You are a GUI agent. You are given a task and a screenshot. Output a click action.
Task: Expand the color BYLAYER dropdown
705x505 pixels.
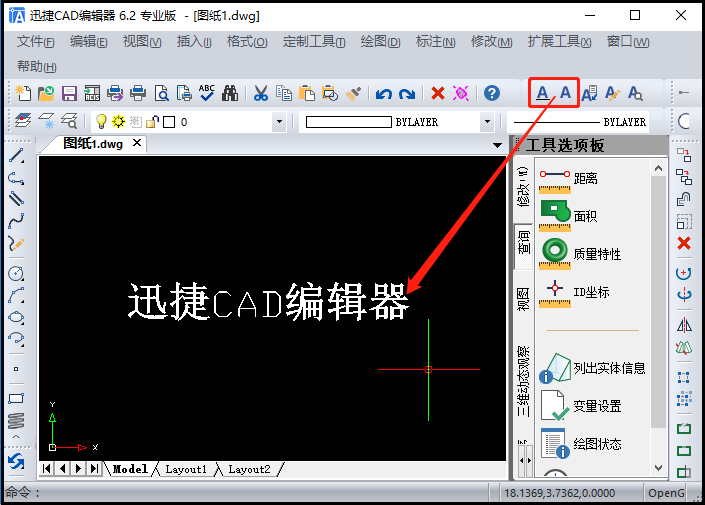(x=487, y=121)
